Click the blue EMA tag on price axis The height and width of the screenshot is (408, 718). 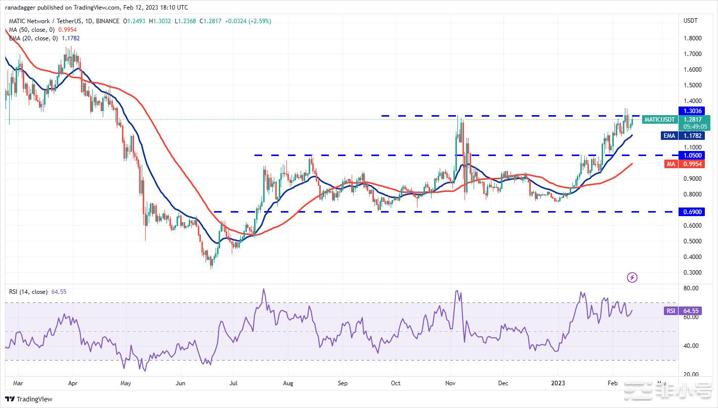[x=650, y=135]
